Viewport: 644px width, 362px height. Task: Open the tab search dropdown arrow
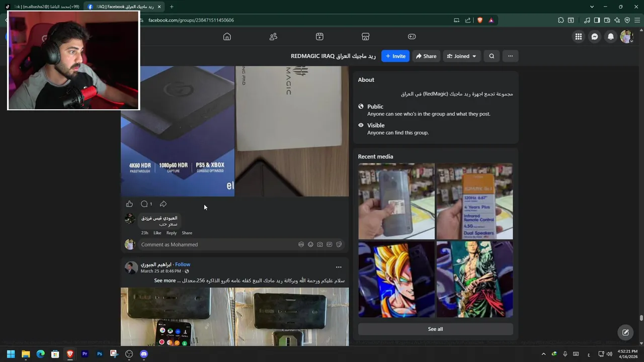592,7
